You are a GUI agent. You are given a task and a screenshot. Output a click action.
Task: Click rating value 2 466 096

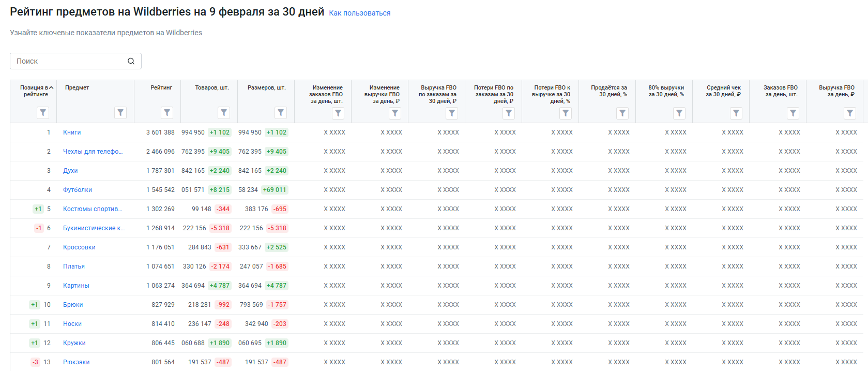(x=160, y=152)
